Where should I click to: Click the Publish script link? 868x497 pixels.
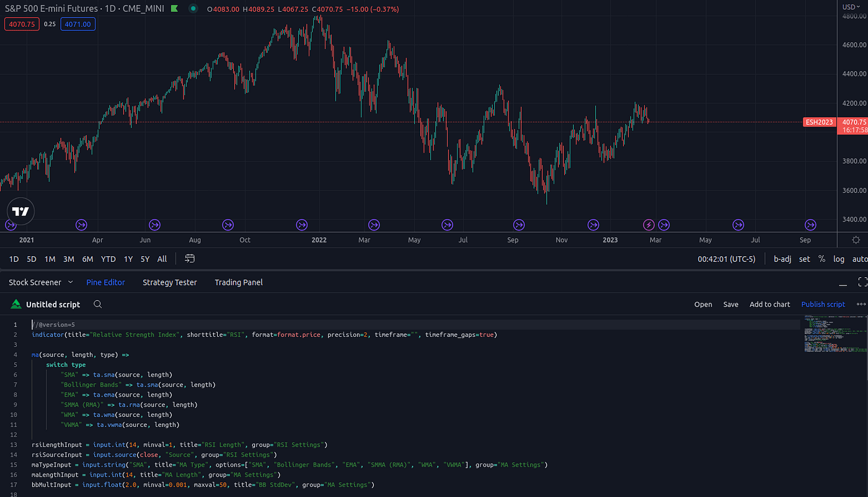823,304
